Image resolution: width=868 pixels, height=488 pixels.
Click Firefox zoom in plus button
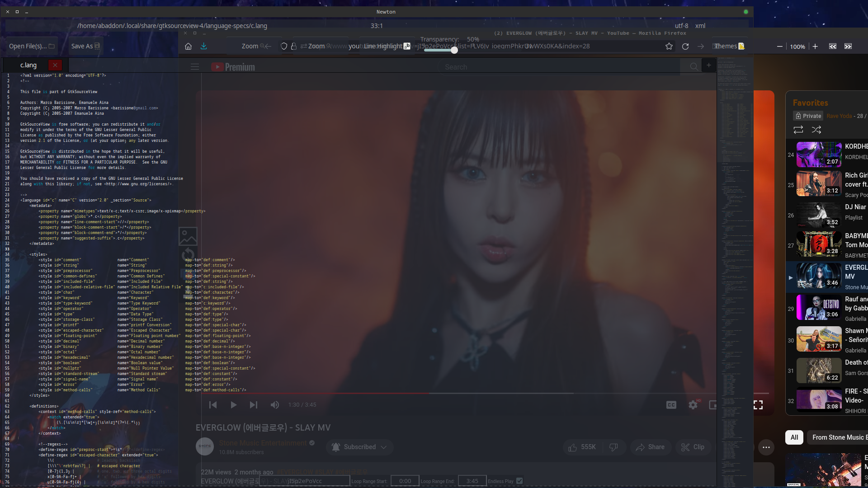(x=815, y=46)
